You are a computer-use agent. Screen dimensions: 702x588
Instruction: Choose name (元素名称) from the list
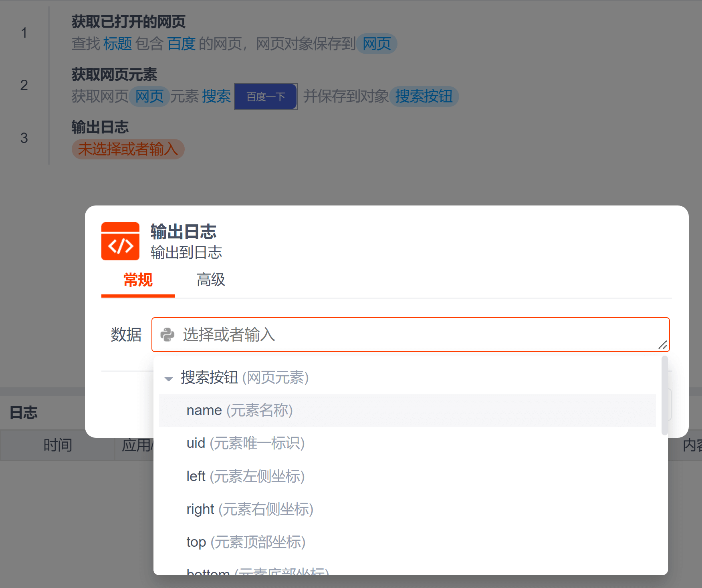pos(240,411)
